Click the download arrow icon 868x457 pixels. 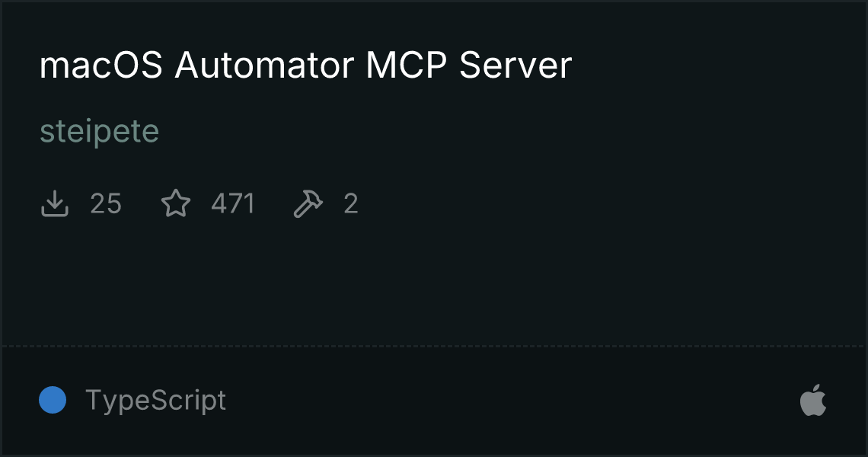[x=54, y=203]
